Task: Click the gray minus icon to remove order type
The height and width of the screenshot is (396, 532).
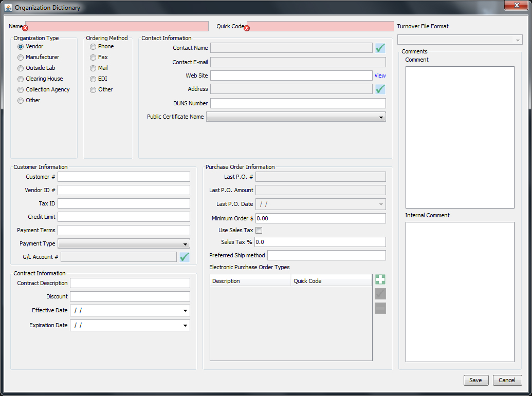Action: tap(380, 308)
